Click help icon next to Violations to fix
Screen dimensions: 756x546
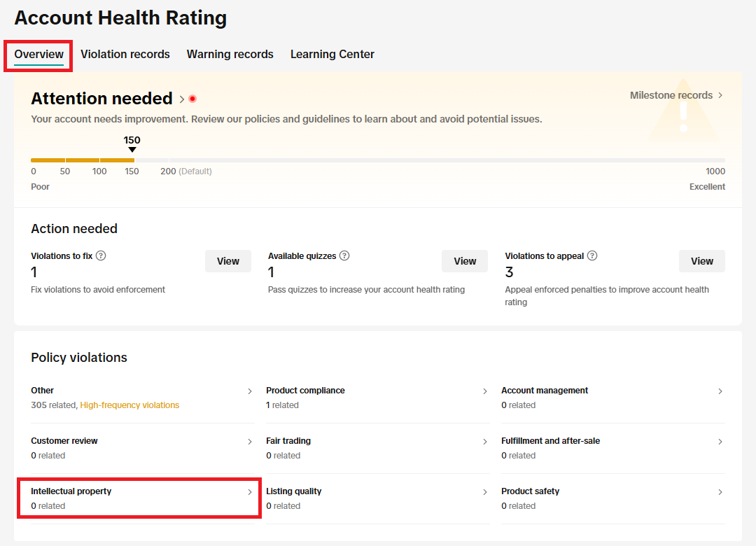101,256
